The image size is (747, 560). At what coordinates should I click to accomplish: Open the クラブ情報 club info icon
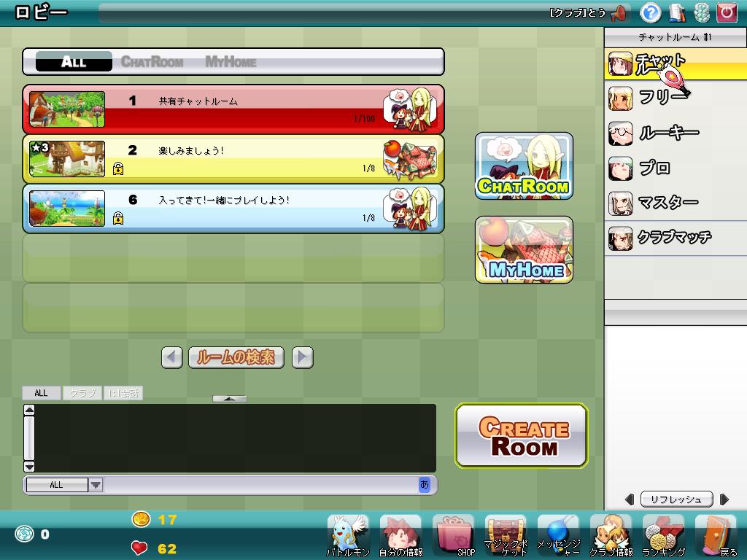click(x=611, y=534)
